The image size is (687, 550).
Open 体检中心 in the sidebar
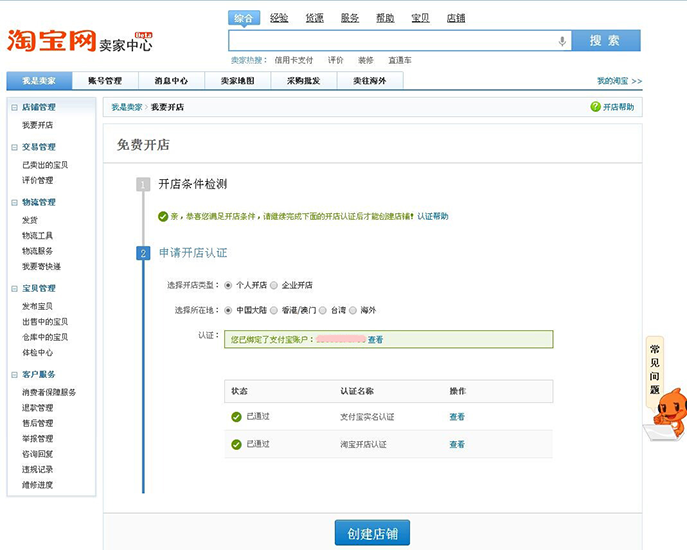[38, 352]
